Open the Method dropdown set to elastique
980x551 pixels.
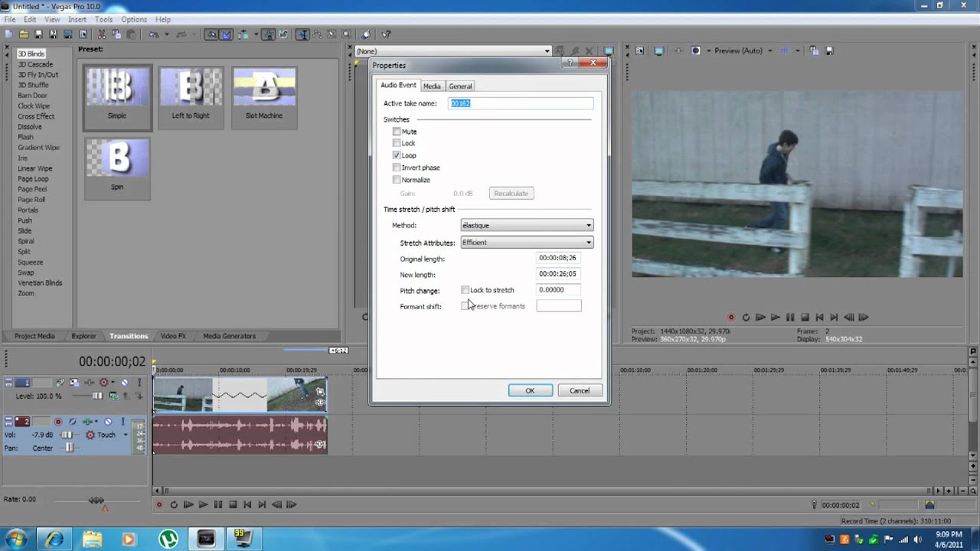pyautogui.click(x=527, y=225)
